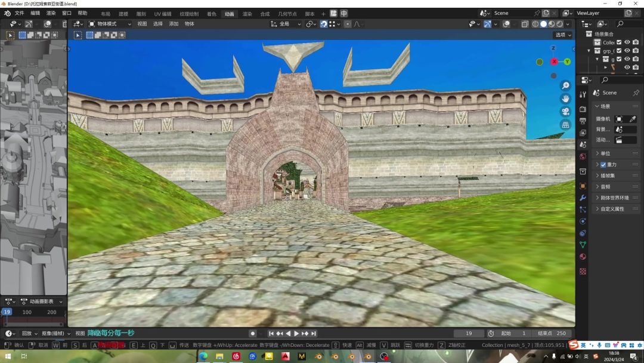Uncheck the first Collection's exclude checkbox
This screenshot has width=644, height=363.
point(619,42)
